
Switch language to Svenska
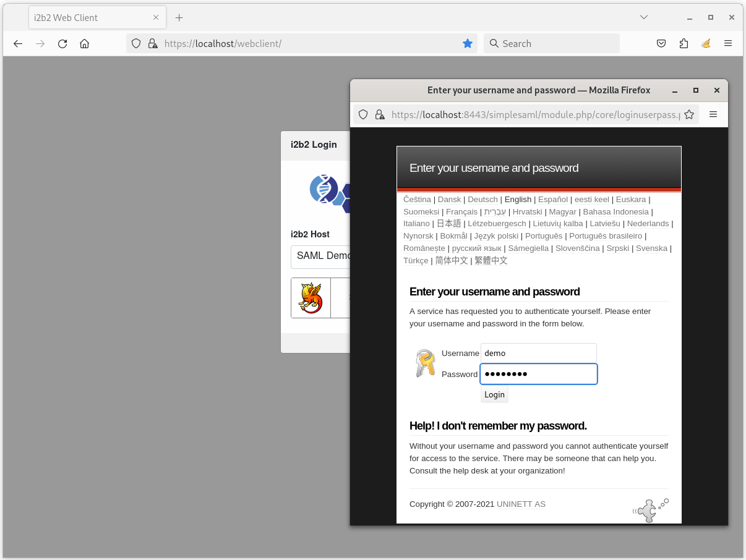[651, 248]
